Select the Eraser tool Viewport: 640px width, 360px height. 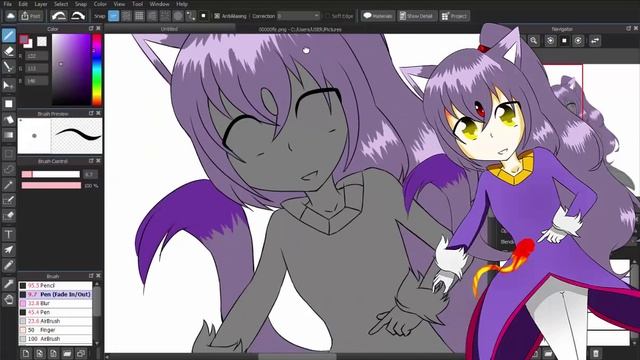[x=9, y=51]
